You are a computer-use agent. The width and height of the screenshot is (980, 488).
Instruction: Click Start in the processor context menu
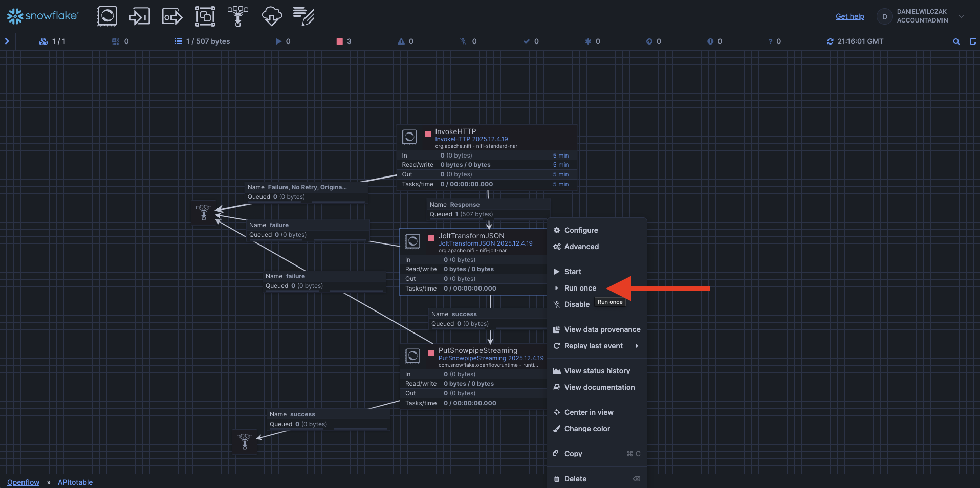coord(573,272)
